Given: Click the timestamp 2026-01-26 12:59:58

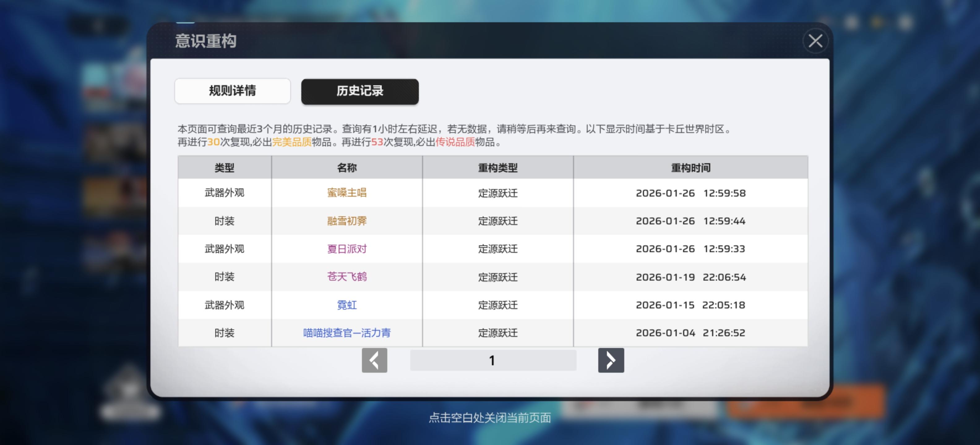Looking at the screenshot, I should 690,193.
